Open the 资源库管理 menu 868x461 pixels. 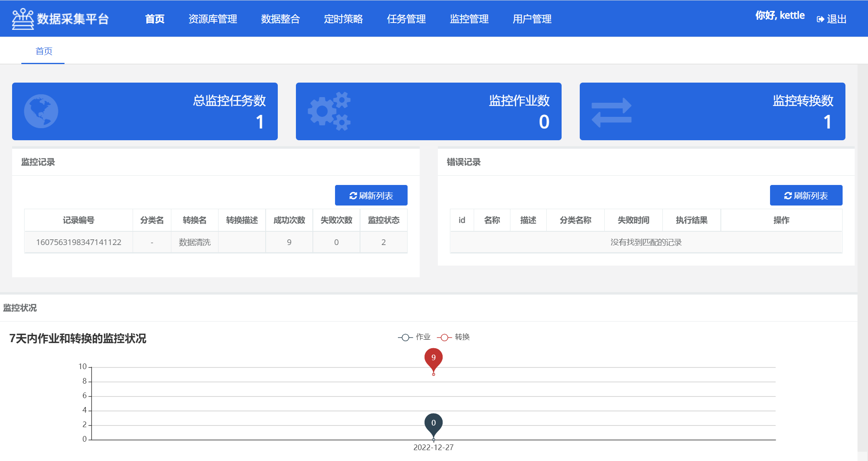[x=212, y=19]
